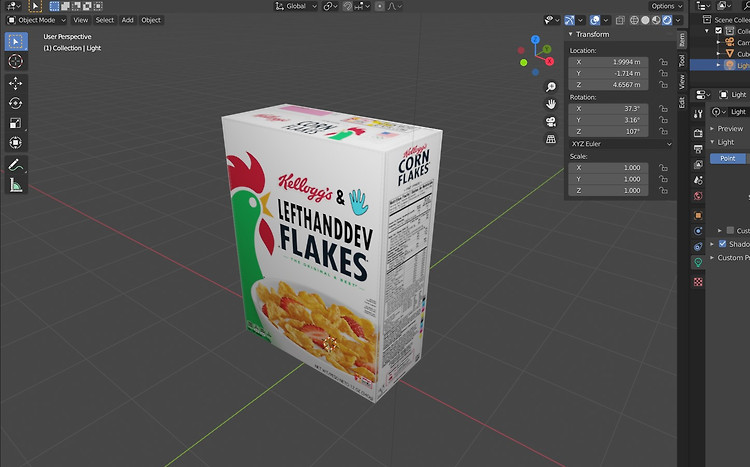This screenshot has height=467, width=750.
Task: Select the Transform tool
Action: point(16,143)
